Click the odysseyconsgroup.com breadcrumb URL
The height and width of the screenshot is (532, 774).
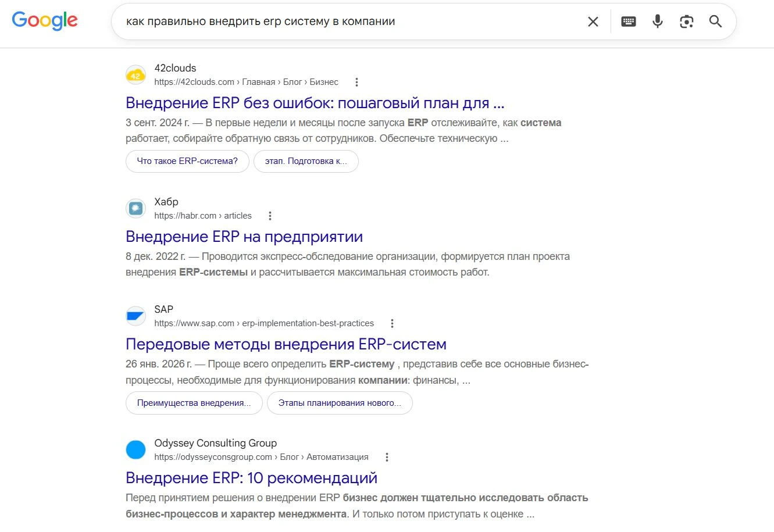click(261, 457)
